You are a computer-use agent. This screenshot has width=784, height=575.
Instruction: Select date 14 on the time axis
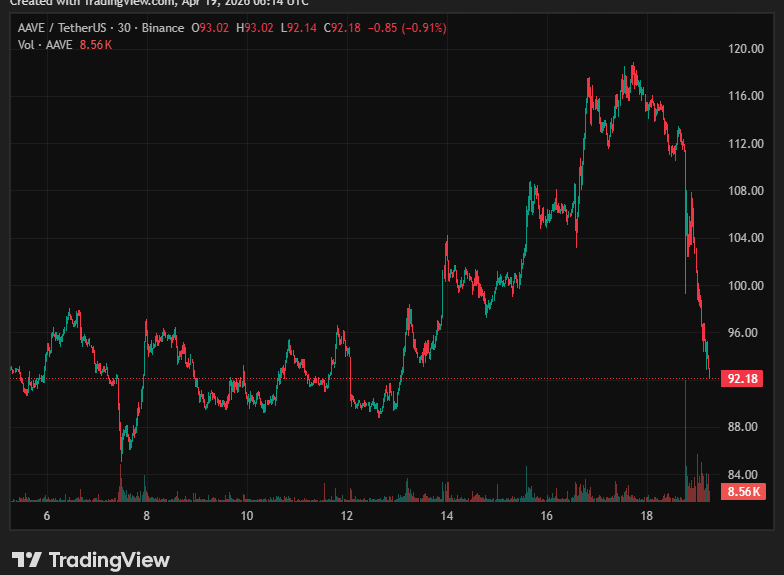pyautogui.click(x=447, y=516)
